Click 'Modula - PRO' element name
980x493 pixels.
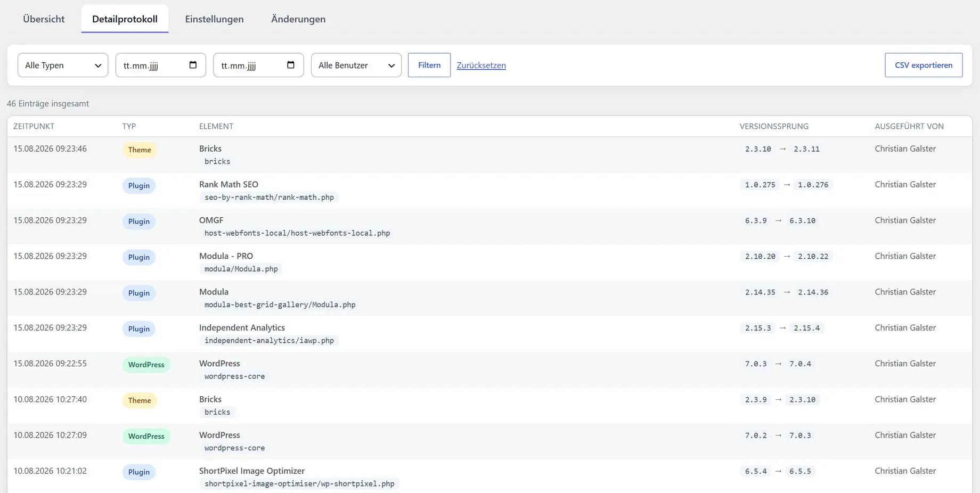(226, 256)
